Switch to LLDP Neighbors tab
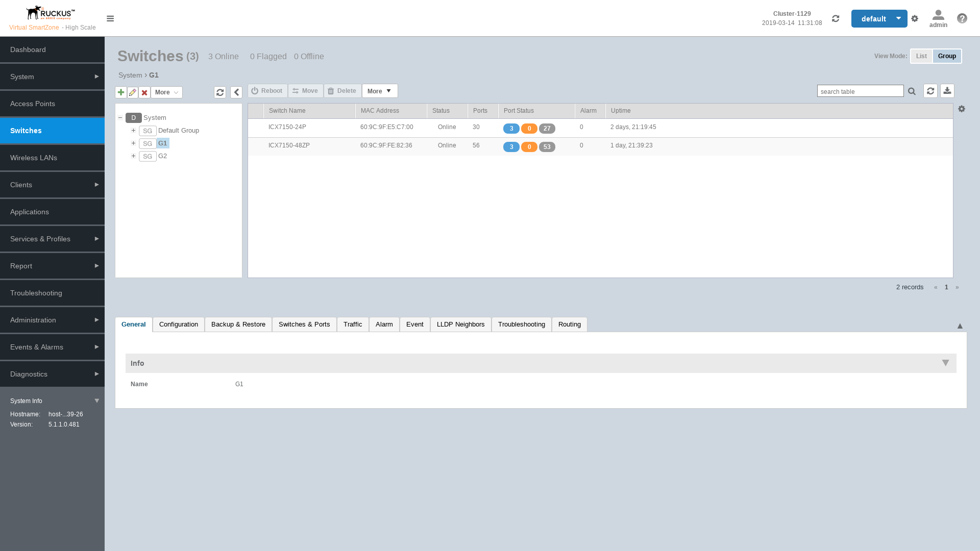Screen dimensions: 980x551 tap(460, 324)
